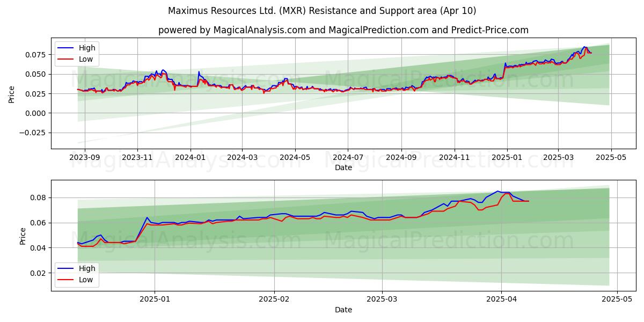This screenshot has height=322, width=644.
Task: Click the 2025-05 tick label on top chart
Action: coord(610,157)
